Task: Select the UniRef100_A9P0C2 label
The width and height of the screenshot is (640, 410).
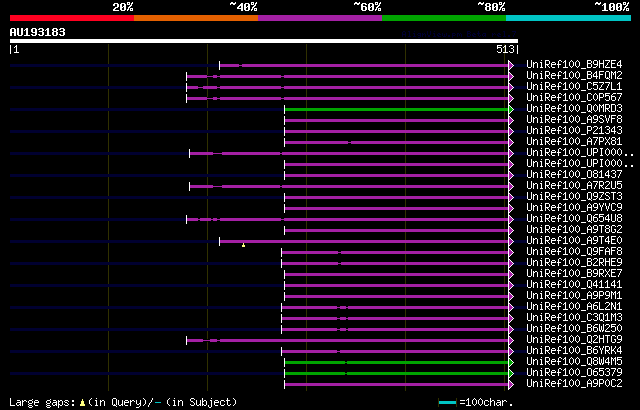Action: 574,384
